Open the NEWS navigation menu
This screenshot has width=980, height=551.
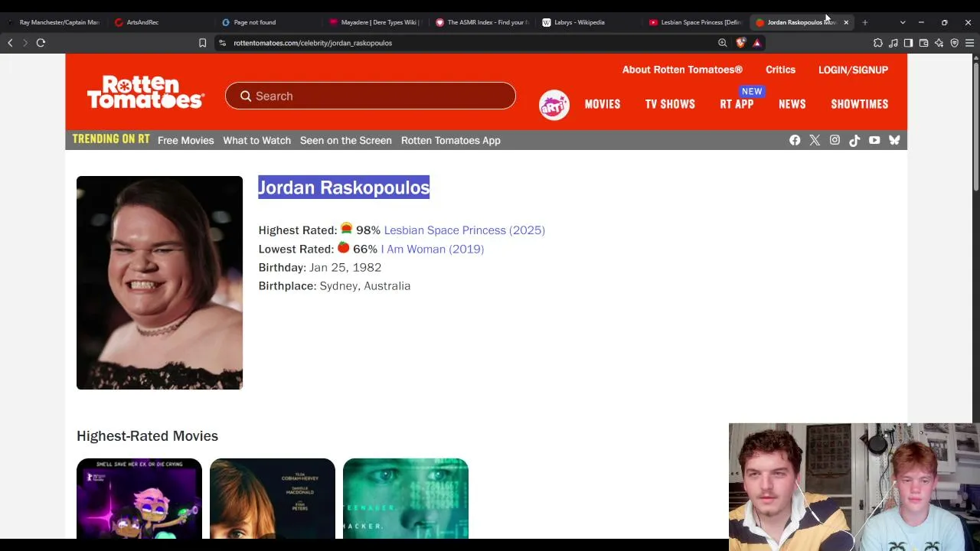pos(792,104)
